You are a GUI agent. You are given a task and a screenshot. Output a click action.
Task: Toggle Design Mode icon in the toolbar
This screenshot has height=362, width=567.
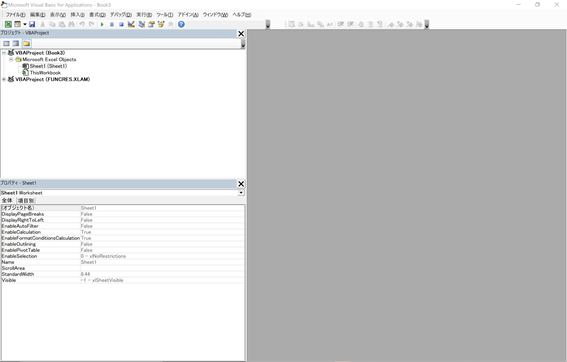tap(131, 24)
